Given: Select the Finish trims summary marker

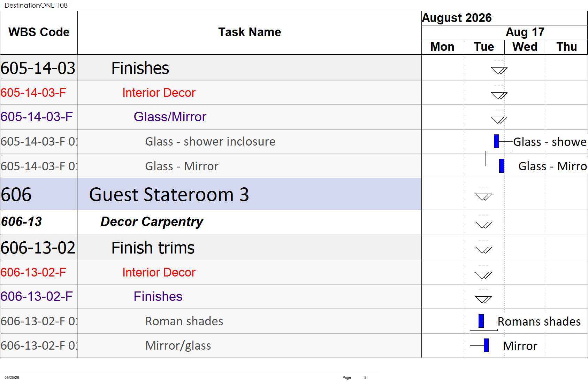Looking at the screenshot, I should 483,250.
